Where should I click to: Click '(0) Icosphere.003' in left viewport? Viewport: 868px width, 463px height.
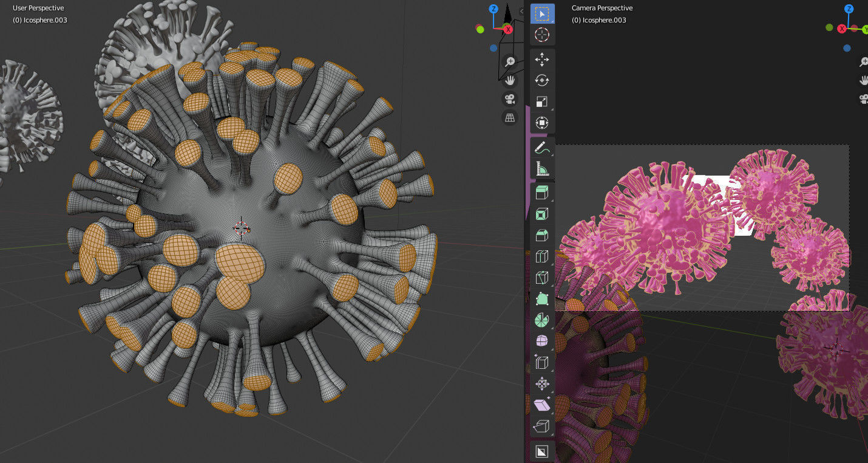coord(40,20)
